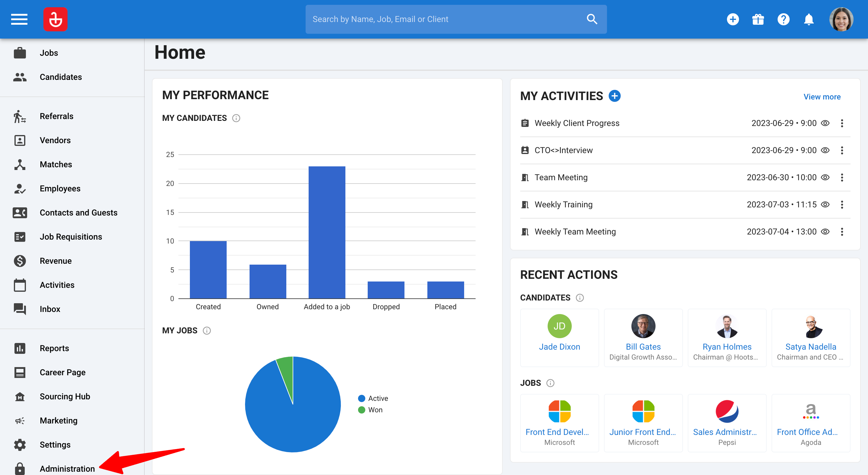The image size is (868, 475).
Task: Open Weekly Training activity
Action: 563,204
